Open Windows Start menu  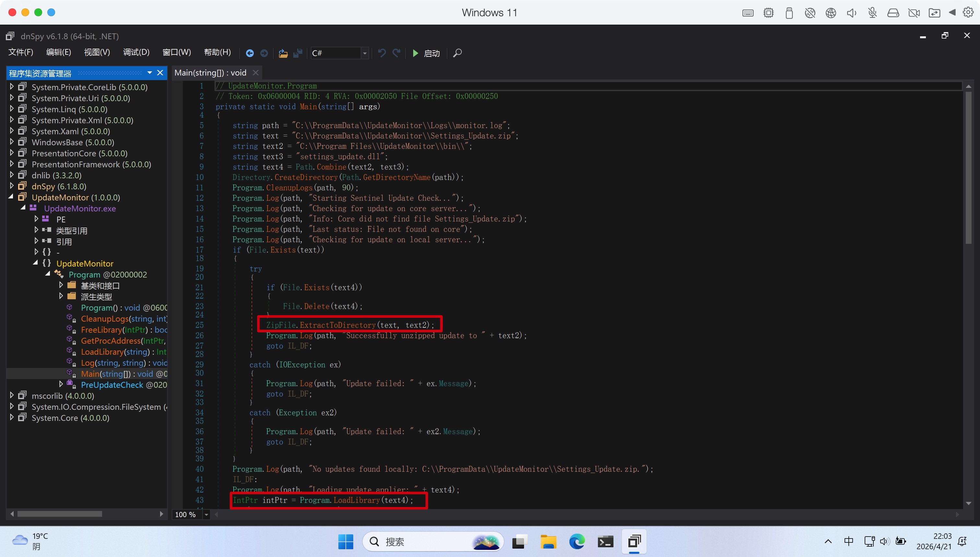tap(346, 542)
